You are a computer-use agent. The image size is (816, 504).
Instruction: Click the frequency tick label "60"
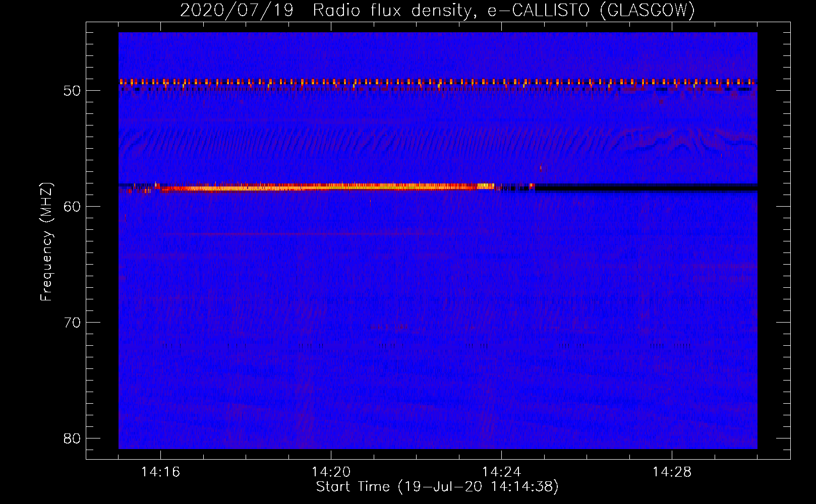coord(72,207)
